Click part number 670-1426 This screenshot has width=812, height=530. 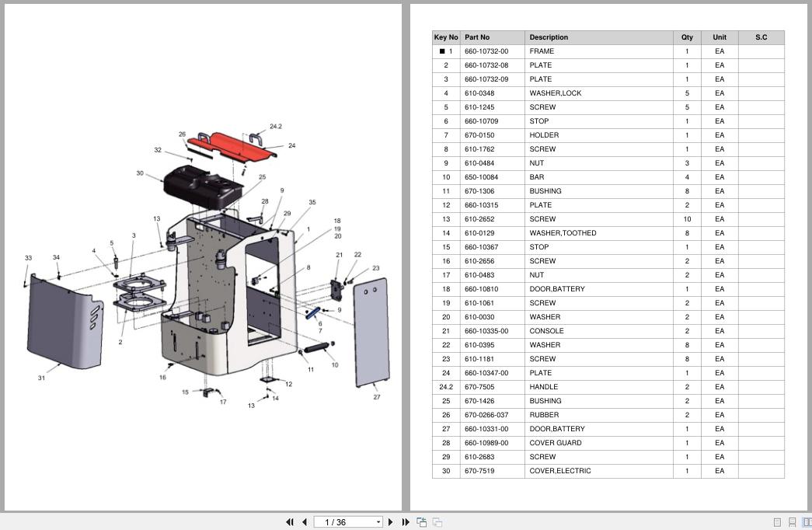(x=479, y=401)
